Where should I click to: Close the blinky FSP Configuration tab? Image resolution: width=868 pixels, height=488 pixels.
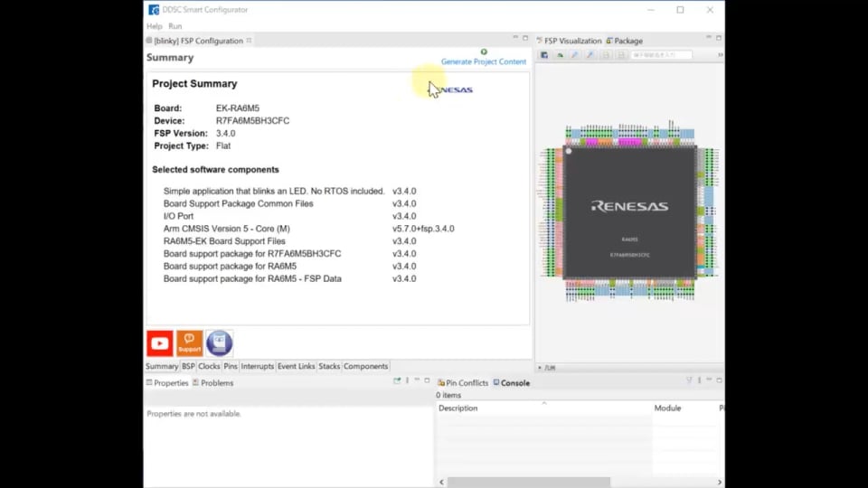(x=250, y=41)
